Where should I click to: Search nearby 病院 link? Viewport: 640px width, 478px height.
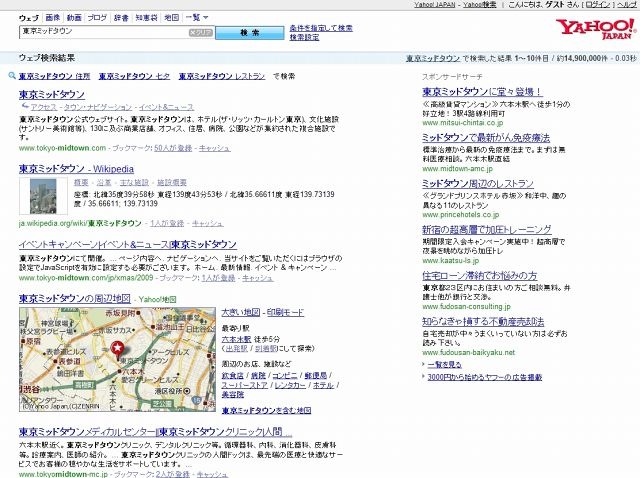point(258,375)
